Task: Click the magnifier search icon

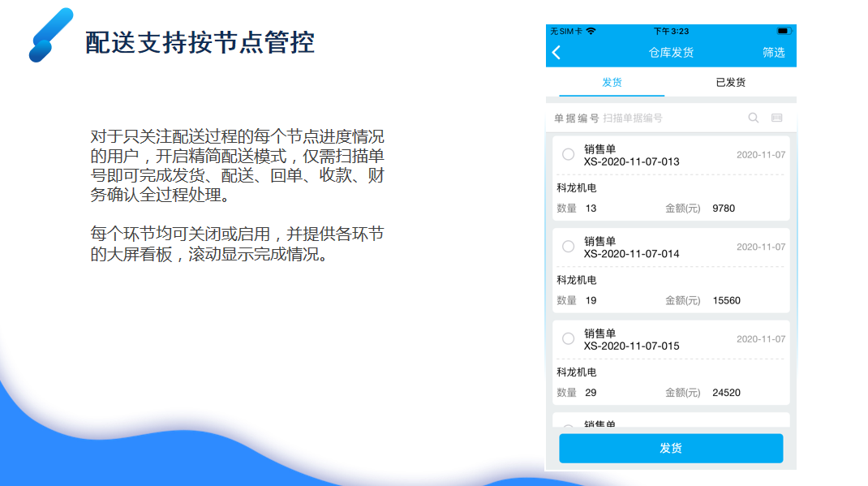Action: 753,118
